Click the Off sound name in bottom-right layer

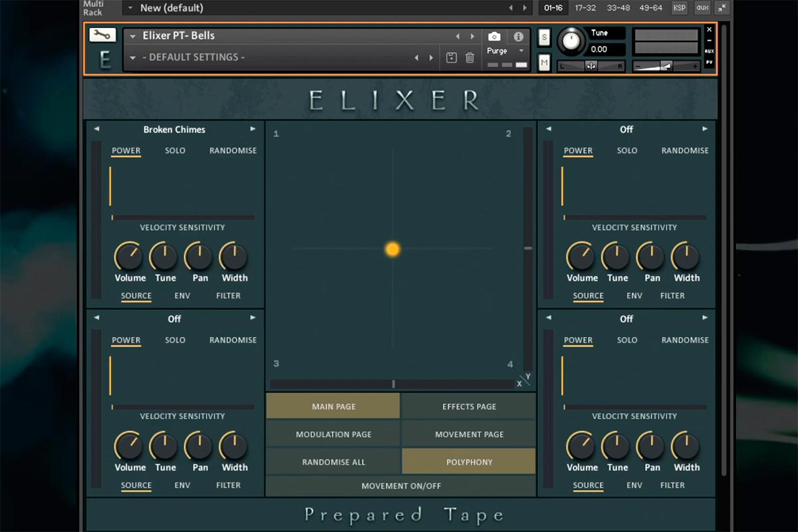pyautogui.click(x=626, y=319)
